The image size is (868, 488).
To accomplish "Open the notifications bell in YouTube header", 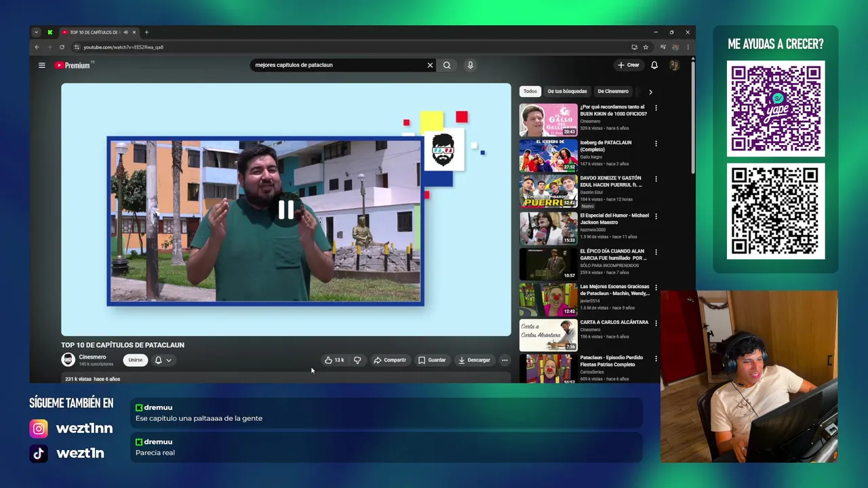I will coord(654,65).
